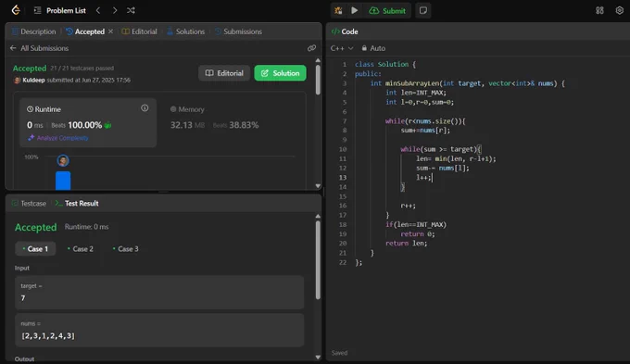
Task: Click the test result scrollbar down arrow
Action: coord(318,357)
